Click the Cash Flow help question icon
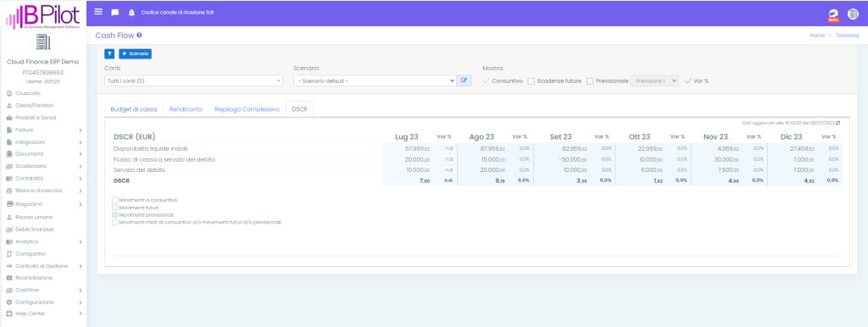868x327 pixels. [x=139, y=35]
